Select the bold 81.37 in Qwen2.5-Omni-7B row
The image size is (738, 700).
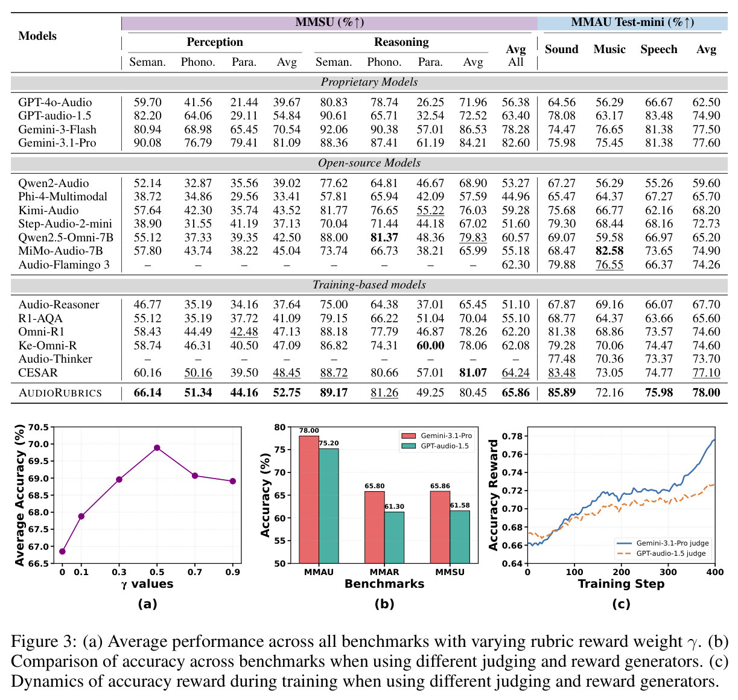(x=384, y=237)
